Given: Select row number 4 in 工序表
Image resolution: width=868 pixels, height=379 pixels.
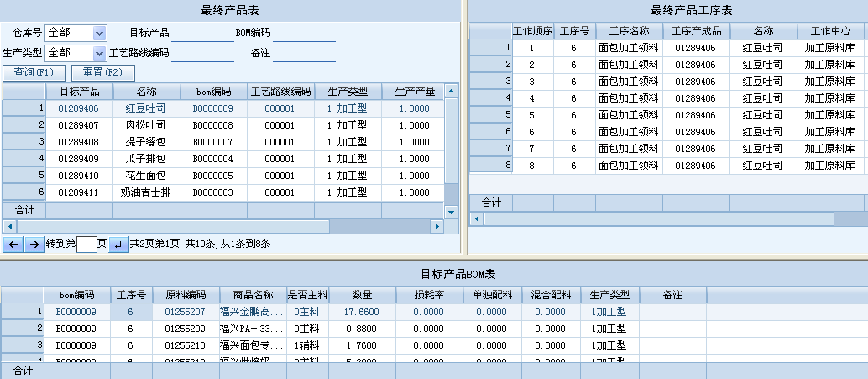Looking at the screenshot, I should coord(491,98).
